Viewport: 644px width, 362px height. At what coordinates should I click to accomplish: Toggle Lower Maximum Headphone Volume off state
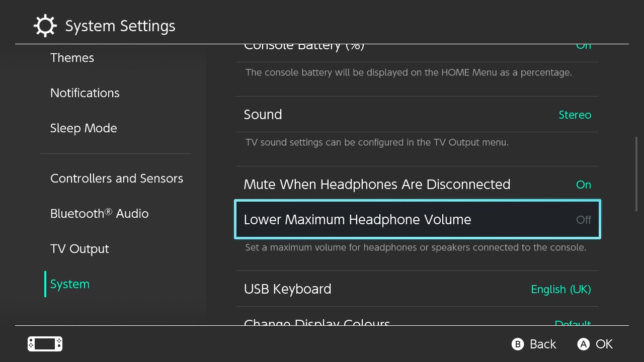418,219
